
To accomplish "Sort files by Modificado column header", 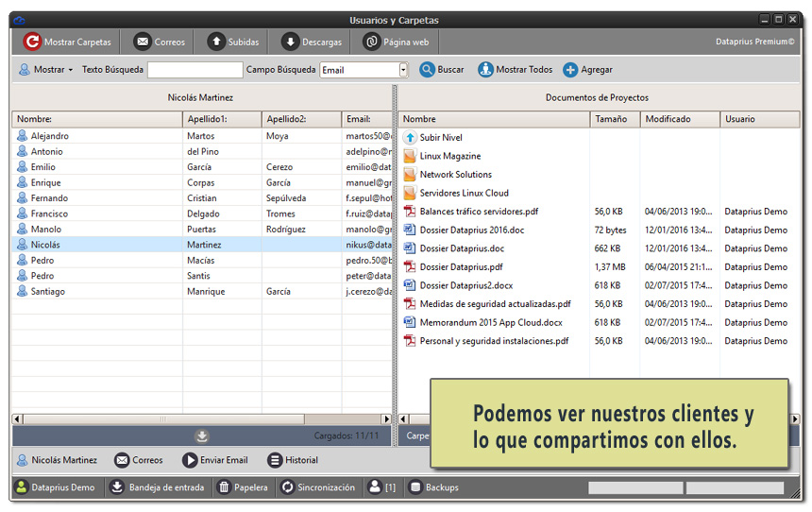I will coord(680,119).
